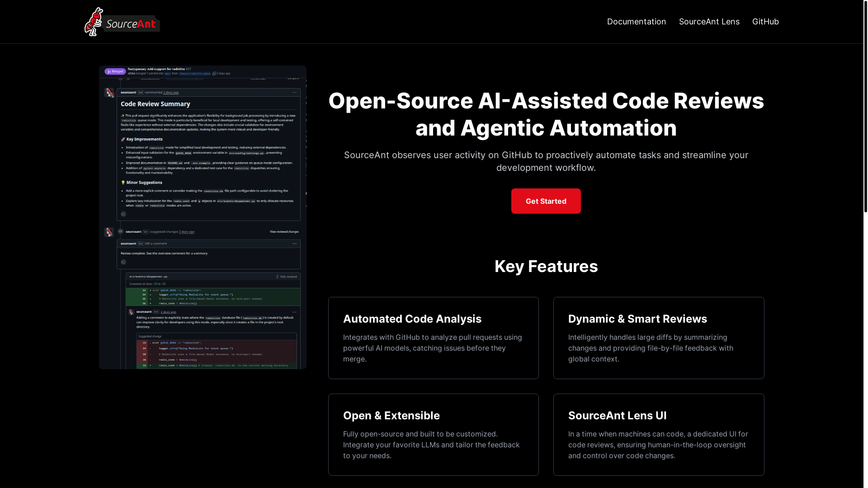
Task: Click 'In a time when machines' description
Action: coord(658,445)
